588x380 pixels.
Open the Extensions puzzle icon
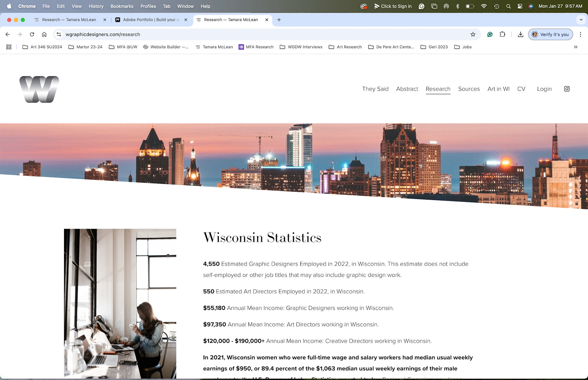[x=502, y=34]
